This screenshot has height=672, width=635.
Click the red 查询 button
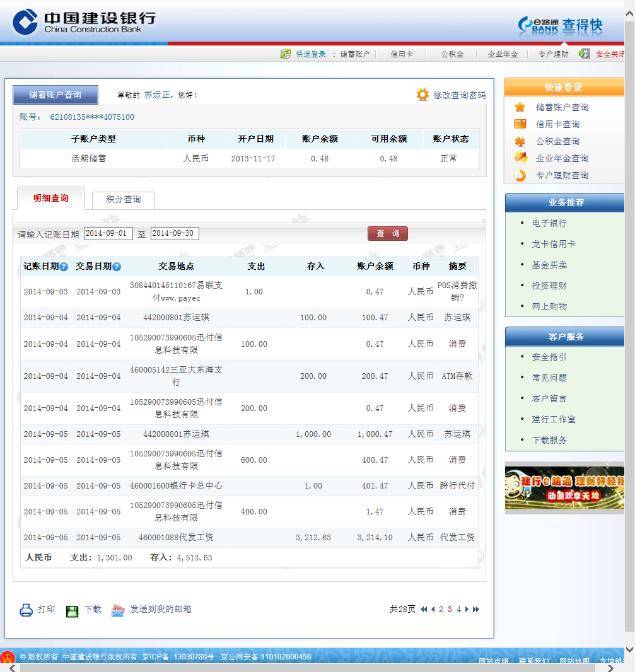tap(388, 234)
